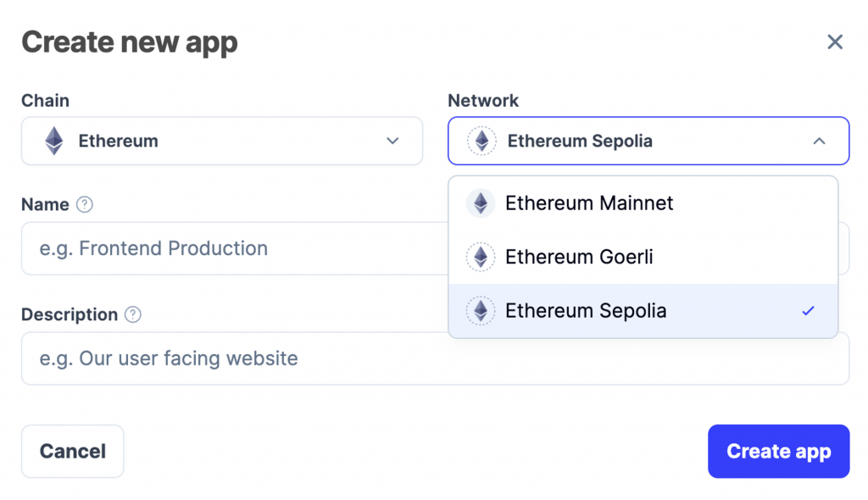Click the Sepolia icon in dropdown list
Image resolution: width=868 pixels, height=500 pixels.
481,311
